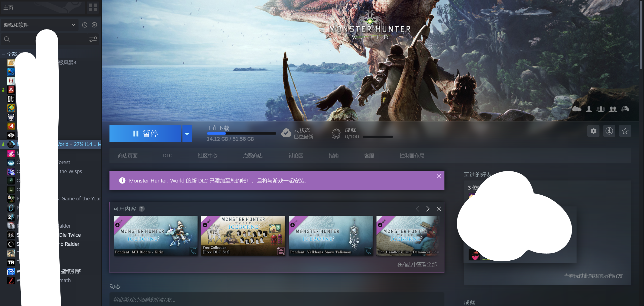The height and width of the screenshot is (306, 644).
Task: Click the grid view icon beside 主页
Action: [x=93, y=7]
